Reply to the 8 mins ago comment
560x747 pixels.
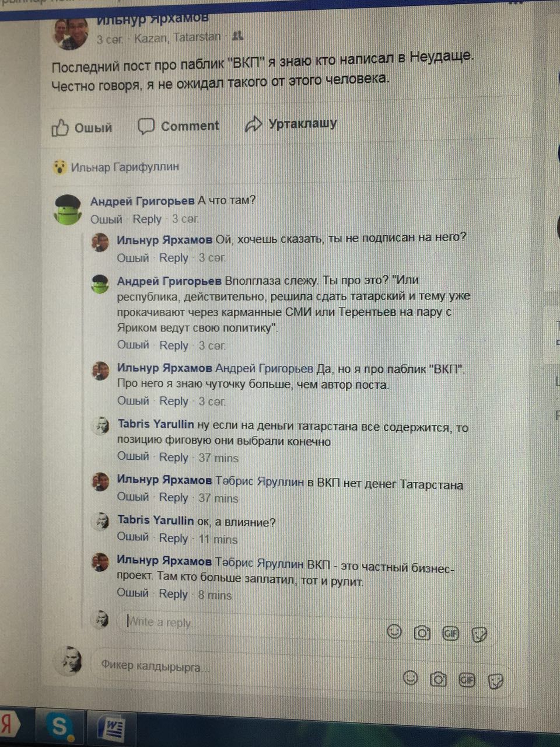click(173, 594)
